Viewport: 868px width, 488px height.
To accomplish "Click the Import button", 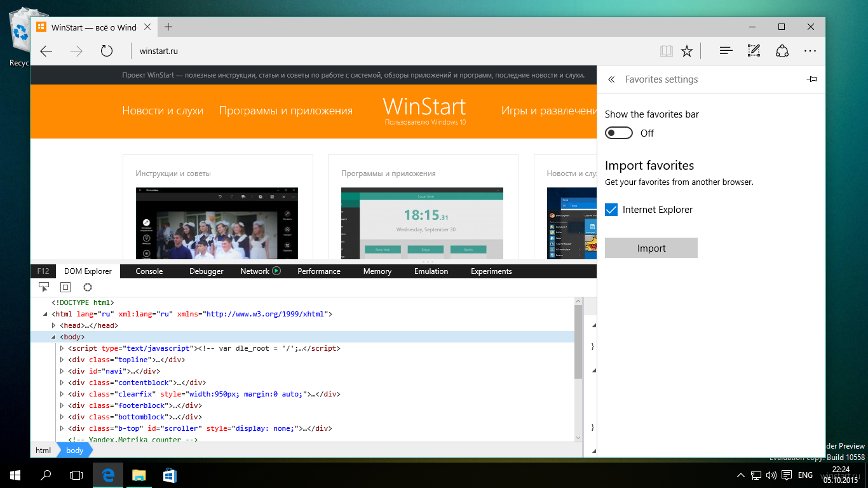I will [x=651, y=248].
